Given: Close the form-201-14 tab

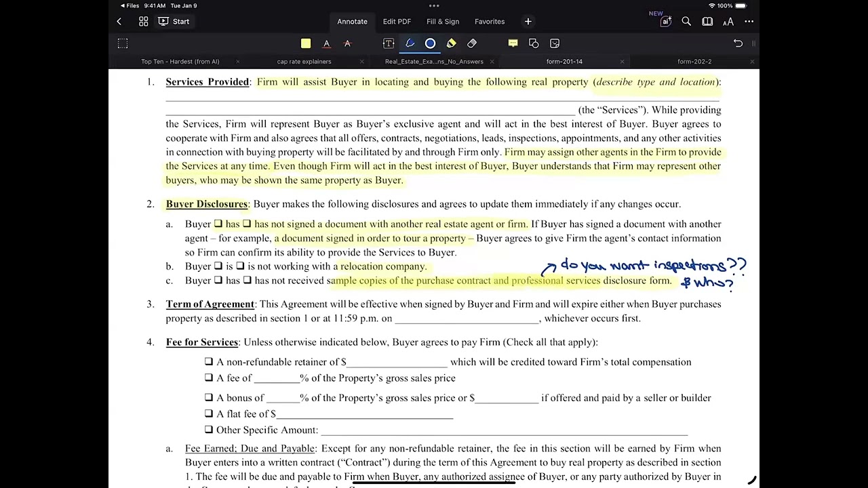Looking at the screenshot, I should (622, 62).
